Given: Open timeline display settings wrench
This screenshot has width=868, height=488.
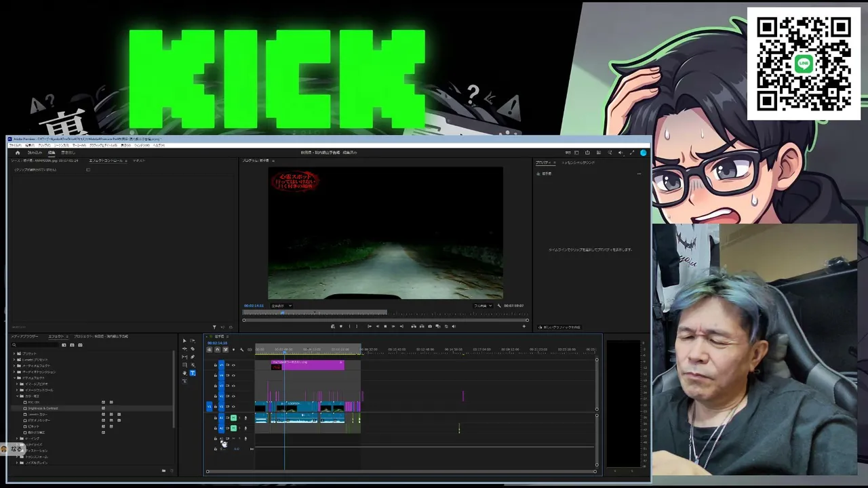Looking at the screenshot, I should point(241,350).
